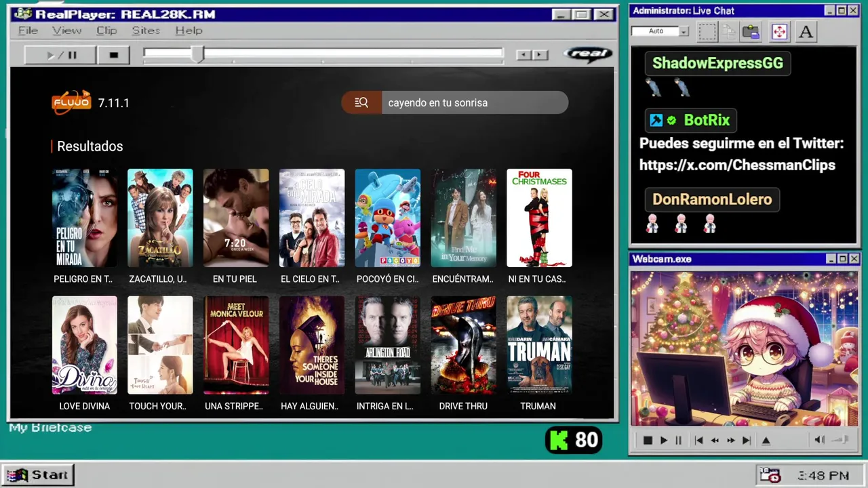
Task: Select the Drive Thru poster
Action: 464,345
